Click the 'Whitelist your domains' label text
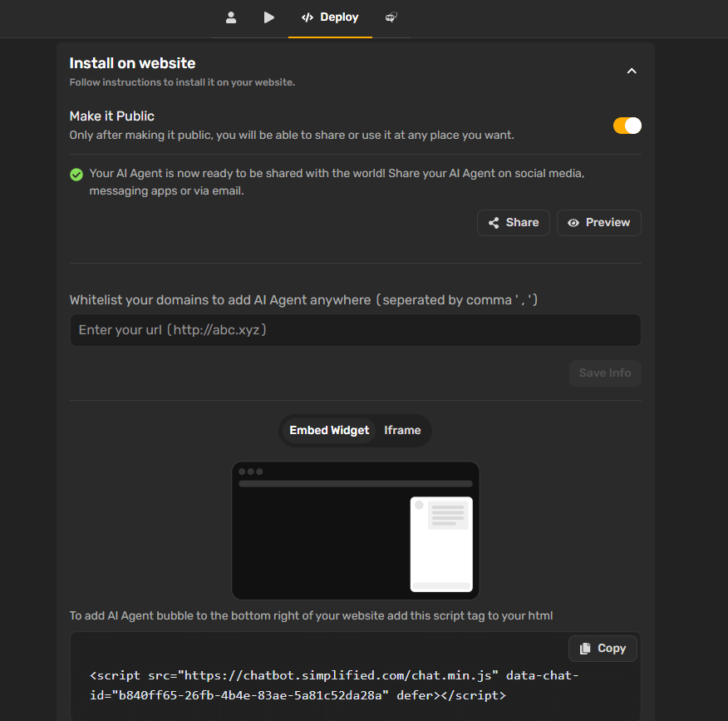 point(303,300)
